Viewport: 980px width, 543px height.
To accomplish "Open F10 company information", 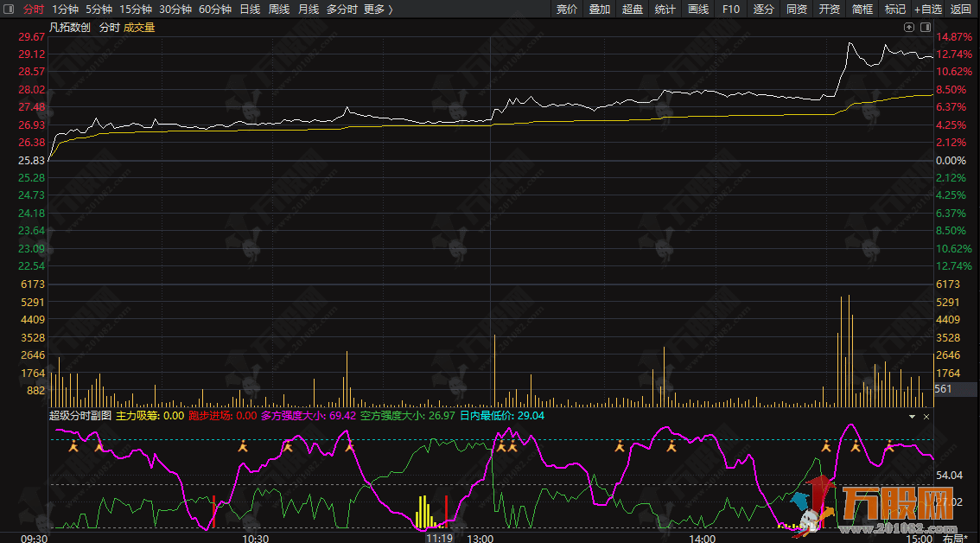I will tap(731, 9).
